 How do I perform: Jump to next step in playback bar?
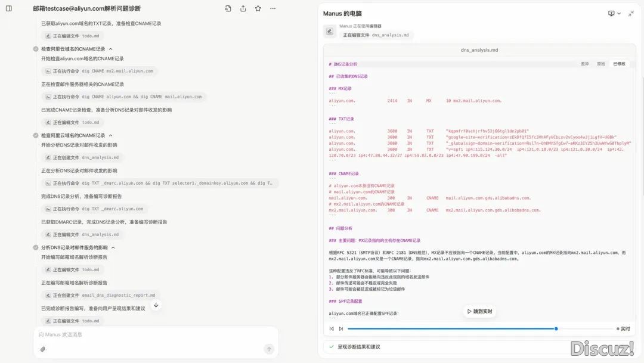click(341, 328)
